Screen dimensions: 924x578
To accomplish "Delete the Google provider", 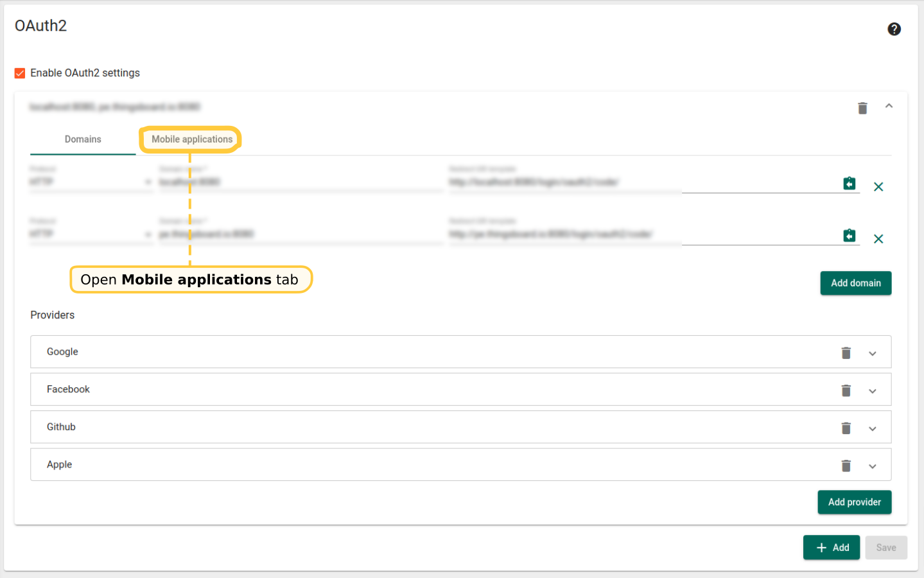I will pos(846,353).
